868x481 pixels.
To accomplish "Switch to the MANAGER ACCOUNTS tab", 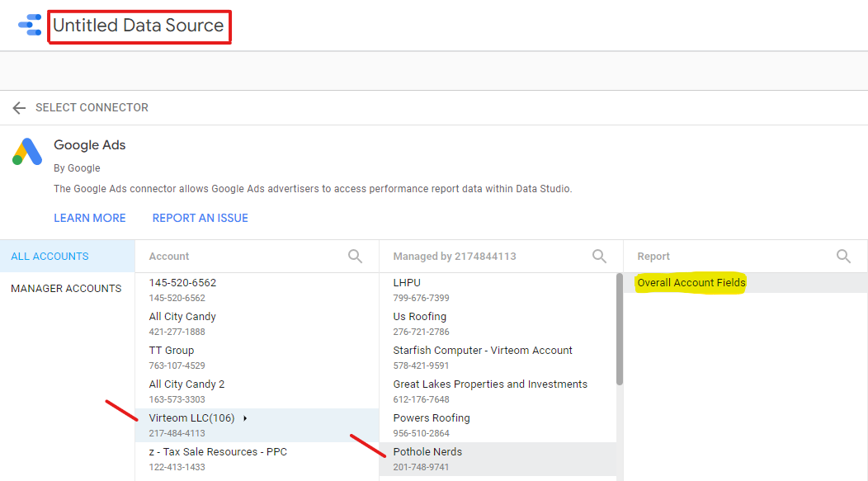I will coord(66,289).
